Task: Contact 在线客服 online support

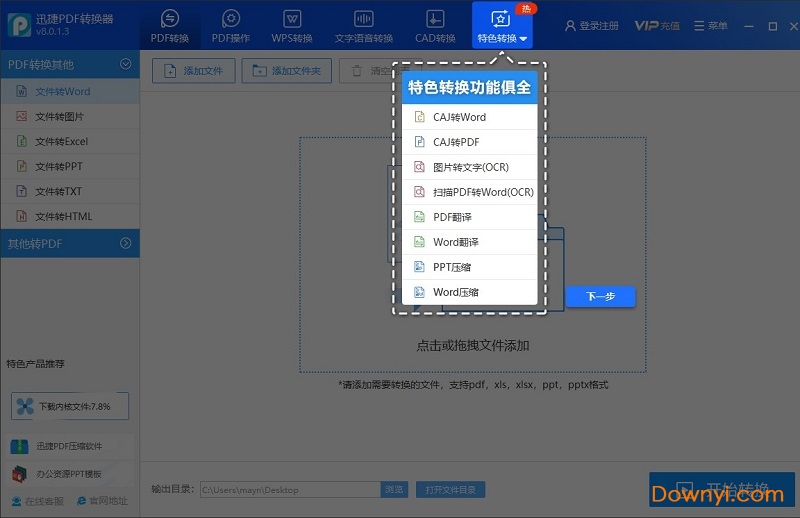Action: click(x=38, y=501)
